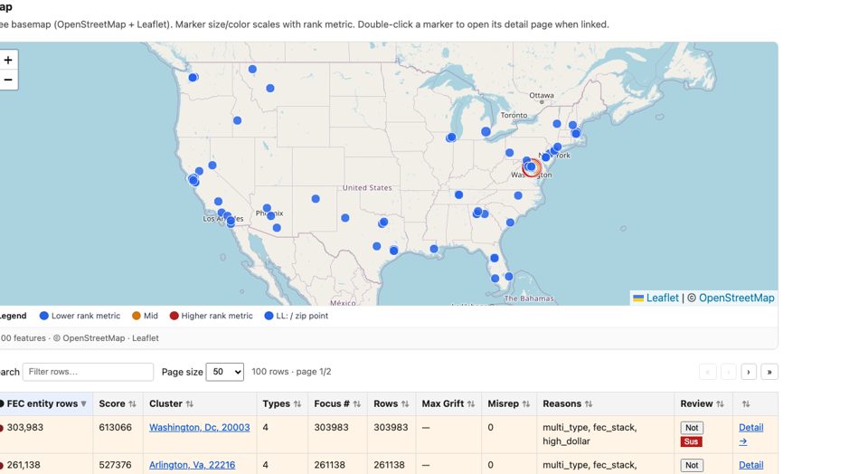868x474 pixels.
Task: Open the OpenStreetMap attribution link
Action: 736,298
